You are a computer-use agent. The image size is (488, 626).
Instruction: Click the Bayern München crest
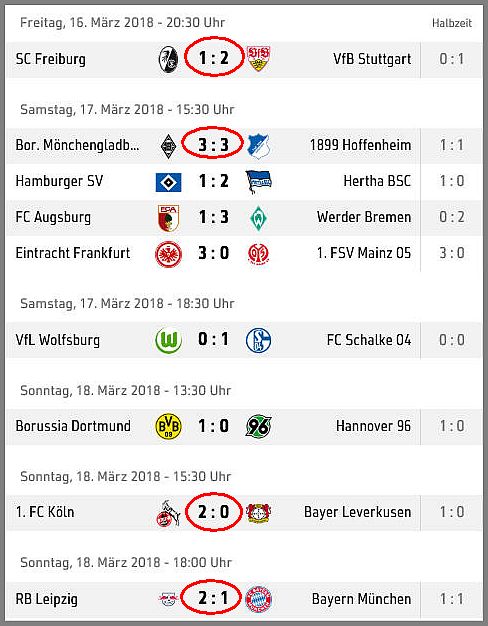(x=259, y=599)
